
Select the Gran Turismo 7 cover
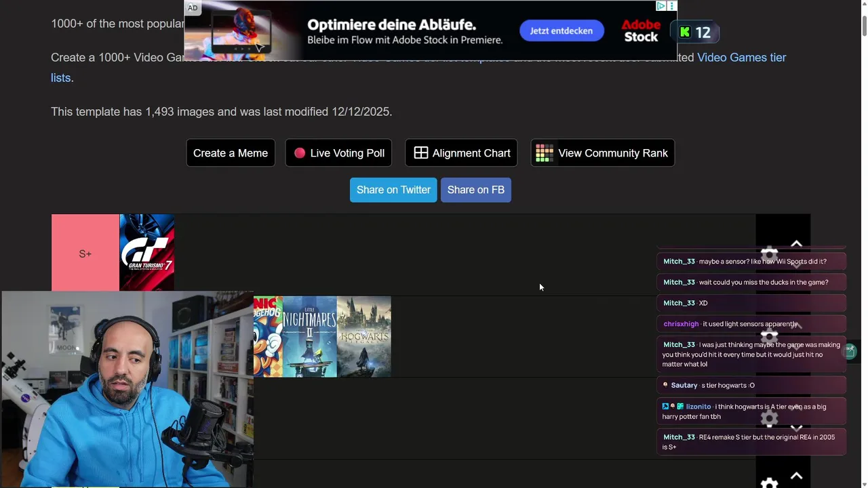[147, 253]
